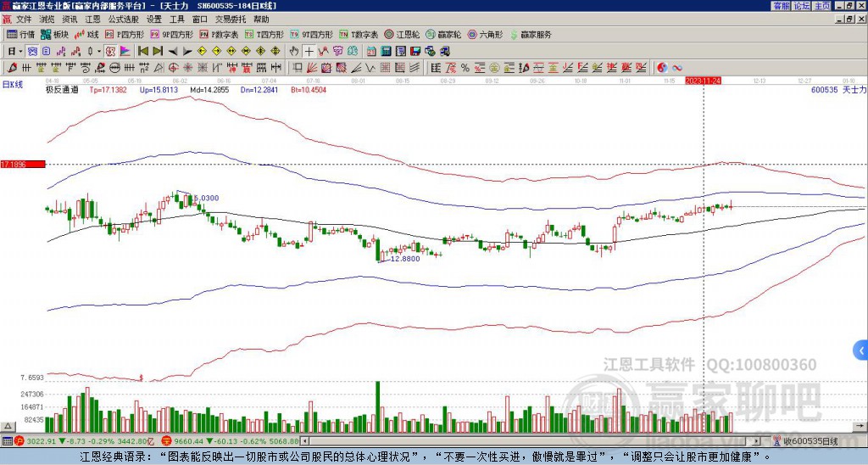This screenshot has height=465, width=868.
Task: Click the blue infinity wave icon
Action: pyautogui.click(x=677, y=68)
